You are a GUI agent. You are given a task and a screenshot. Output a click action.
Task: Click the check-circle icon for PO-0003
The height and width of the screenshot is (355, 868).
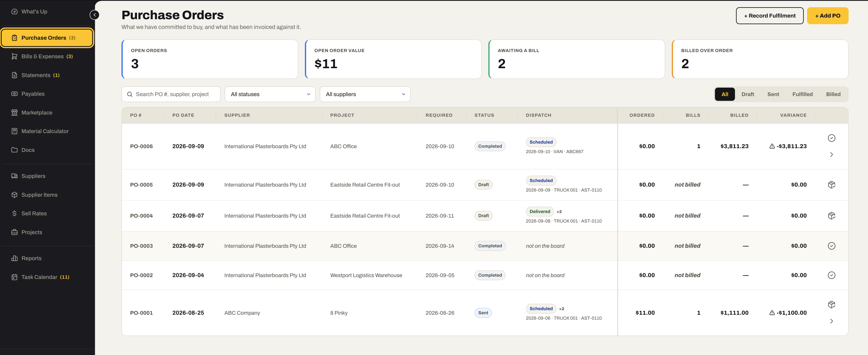click(x=831, y=246)
